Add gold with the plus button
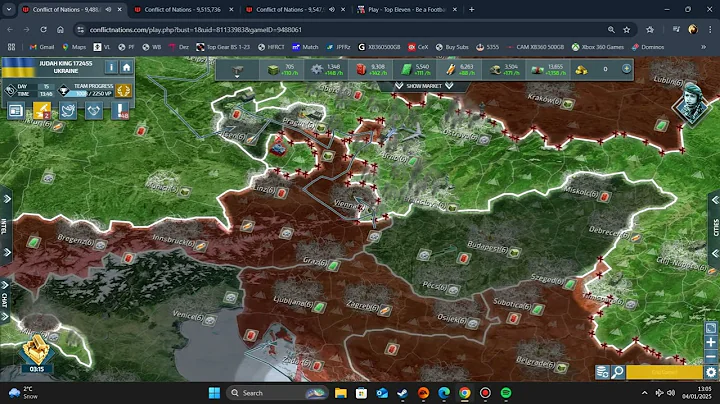Viewport: 720px width, 404px height. pos(626,68)
